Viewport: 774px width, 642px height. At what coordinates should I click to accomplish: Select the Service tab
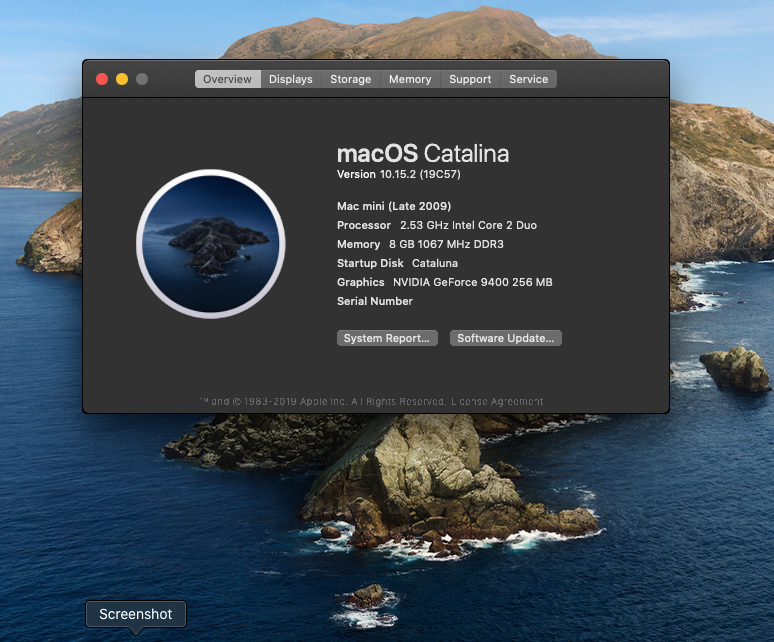[529, 79]
